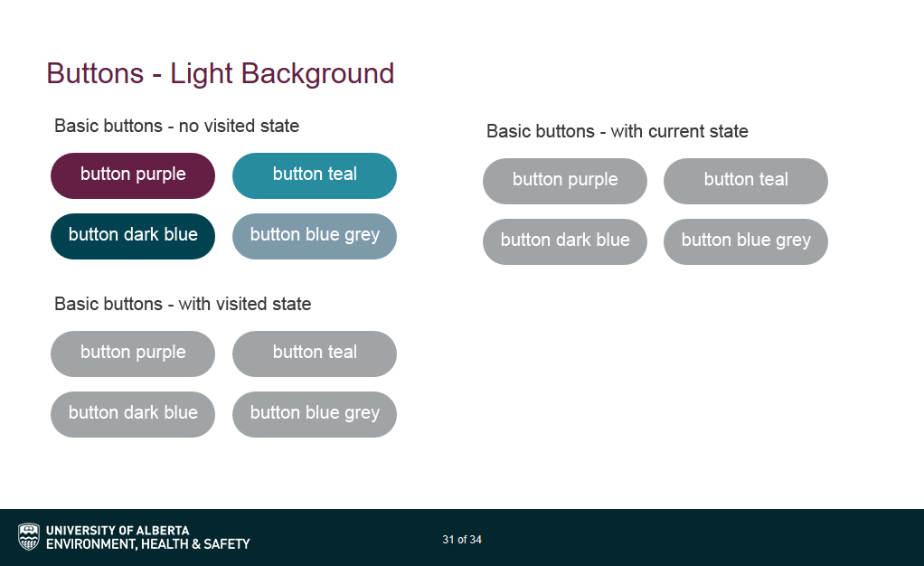Image resolution: width=924 pixels, height=566 pixels.
Task: Click grey 'button blue grey' under visited state
Action: [x=314, y=414]
